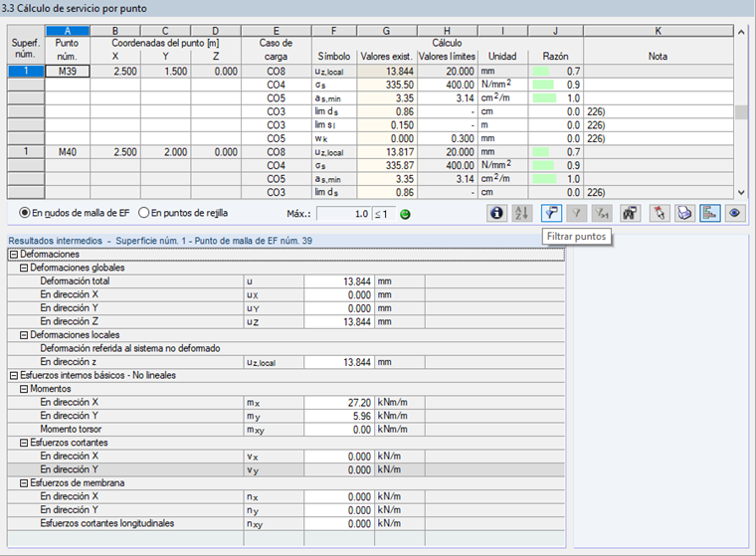Image resolution: width=756 pixels, height=556 pixels.
Task: Click the green smiley status icon
Action: 405,214
